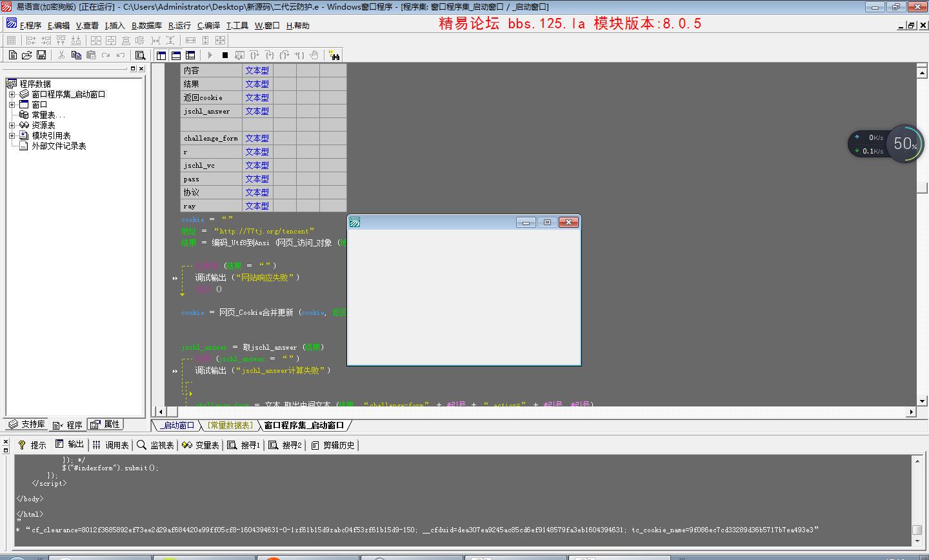Image resolution: width=929 pixels, height=560 pixels.
Task: Toggle the left work panel layout icon
Action: (161, 55)
